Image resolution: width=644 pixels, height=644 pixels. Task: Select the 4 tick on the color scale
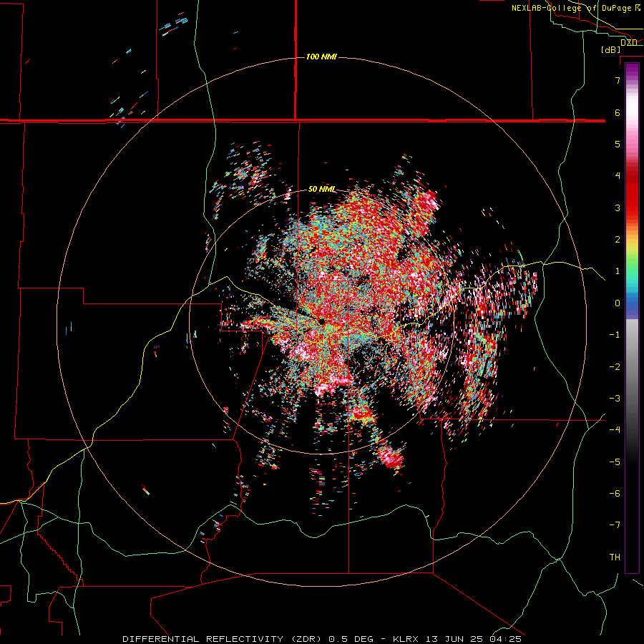tap(618, 176)
